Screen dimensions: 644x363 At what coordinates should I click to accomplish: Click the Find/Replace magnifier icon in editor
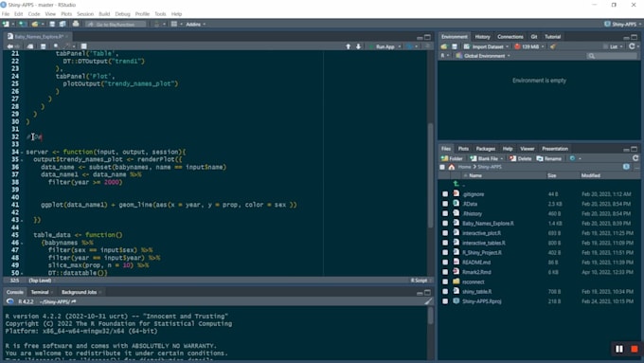tap(56, 46)
